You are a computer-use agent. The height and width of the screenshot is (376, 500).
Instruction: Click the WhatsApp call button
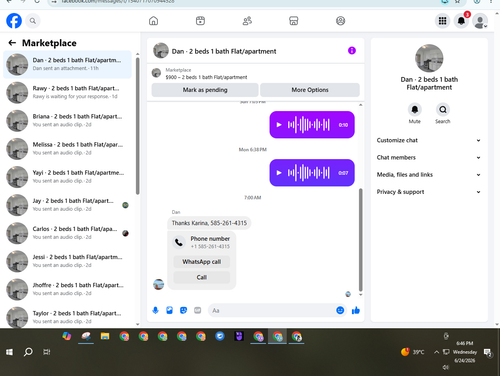(202, 262)
